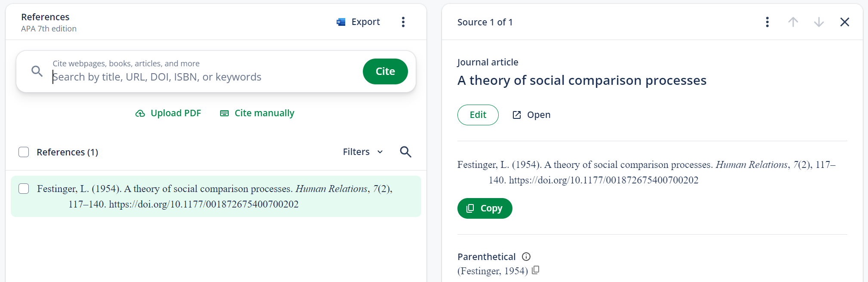Open the references panel three-dot menu
This screenshot has width=868, height=282.
[403, 22]
